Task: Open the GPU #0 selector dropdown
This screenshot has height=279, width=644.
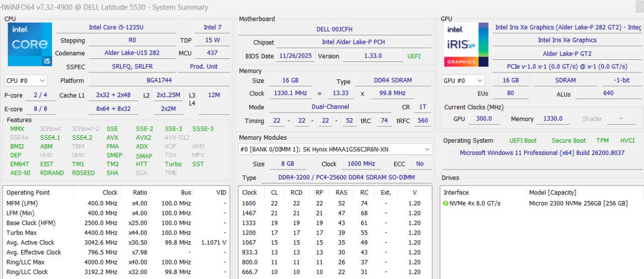Action: 463,80
